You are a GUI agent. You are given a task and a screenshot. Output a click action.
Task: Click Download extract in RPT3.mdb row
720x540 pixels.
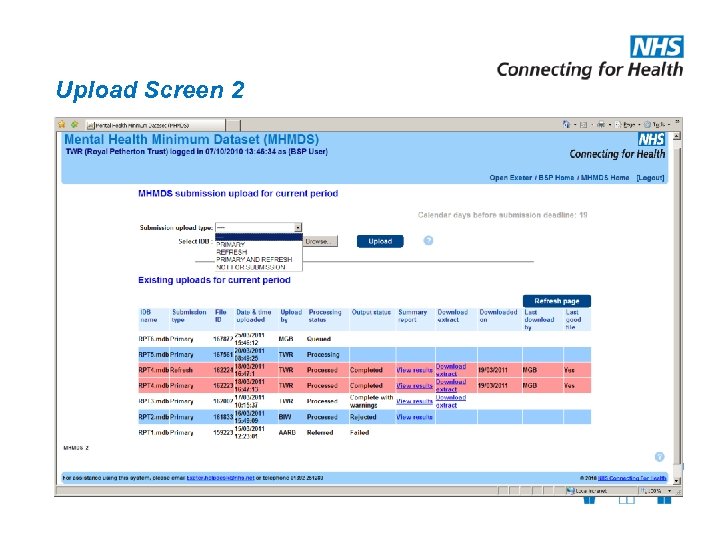coord(450,401)
